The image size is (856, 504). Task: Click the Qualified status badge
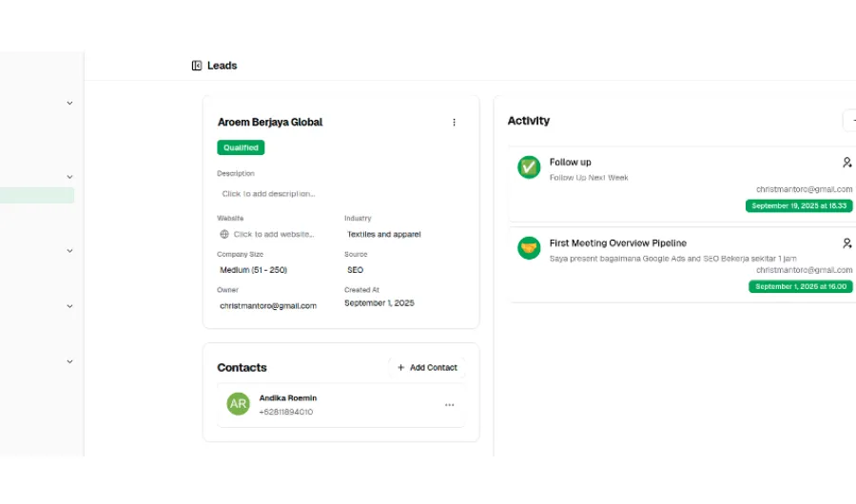(x=241, y=147)
